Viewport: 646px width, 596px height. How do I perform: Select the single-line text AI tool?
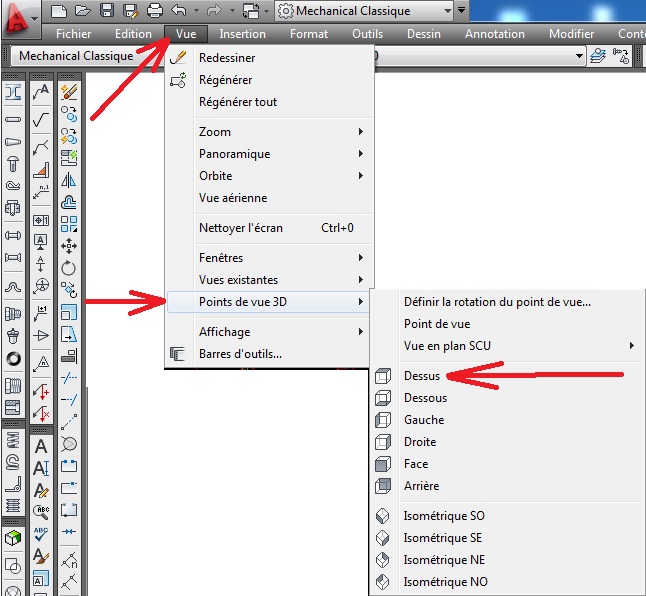[41, 468]
